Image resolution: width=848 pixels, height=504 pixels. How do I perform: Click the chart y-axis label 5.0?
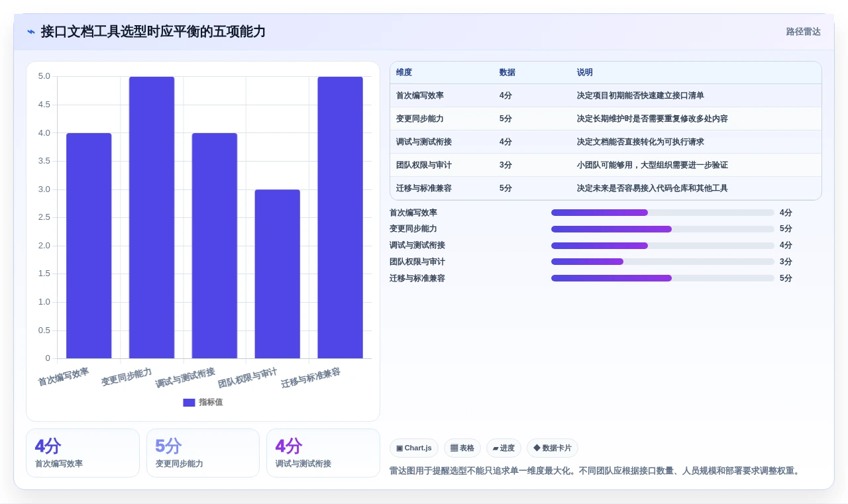(x=44, y=76)
